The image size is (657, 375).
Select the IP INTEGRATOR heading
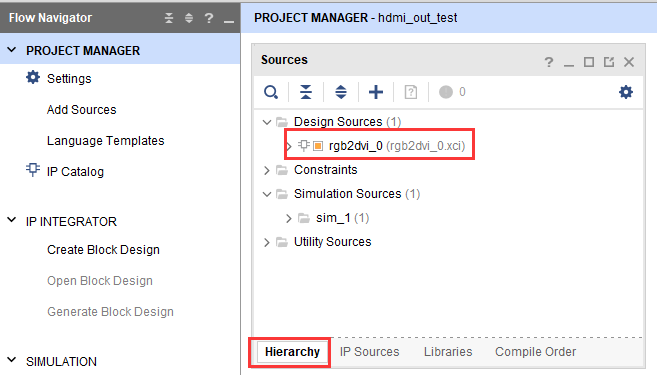click(x=71, y=222)
